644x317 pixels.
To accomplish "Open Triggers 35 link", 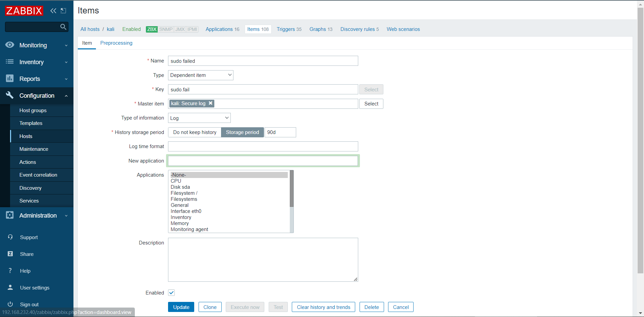I will coord(289,29).
